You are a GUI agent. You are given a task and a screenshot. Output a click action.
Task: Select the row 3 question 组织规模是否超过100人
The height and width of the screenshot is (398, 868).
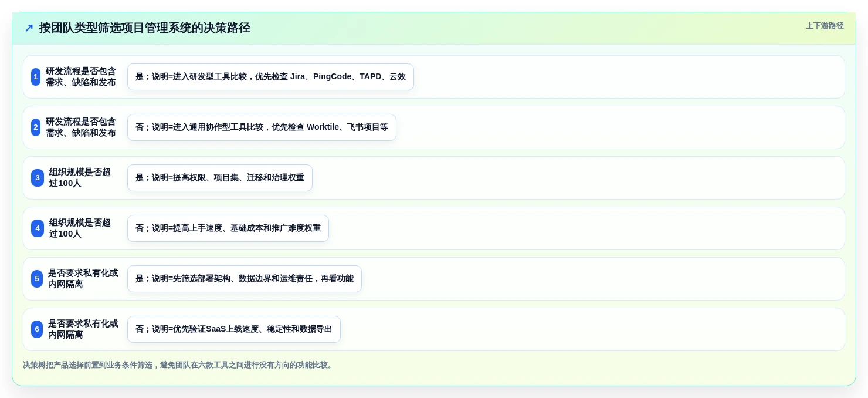click(80, 178)
